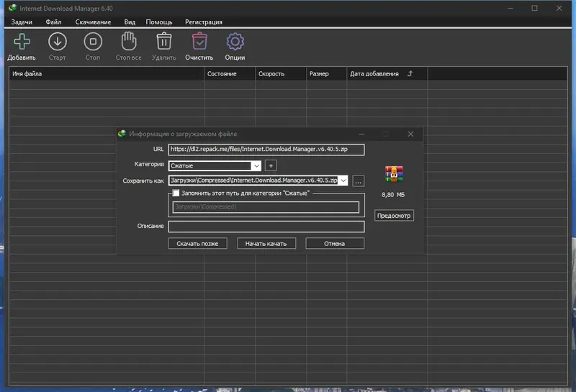Click the sort arrow in Дата добавления column
This screenshot has height=392, width=576.
coord(410,73)
